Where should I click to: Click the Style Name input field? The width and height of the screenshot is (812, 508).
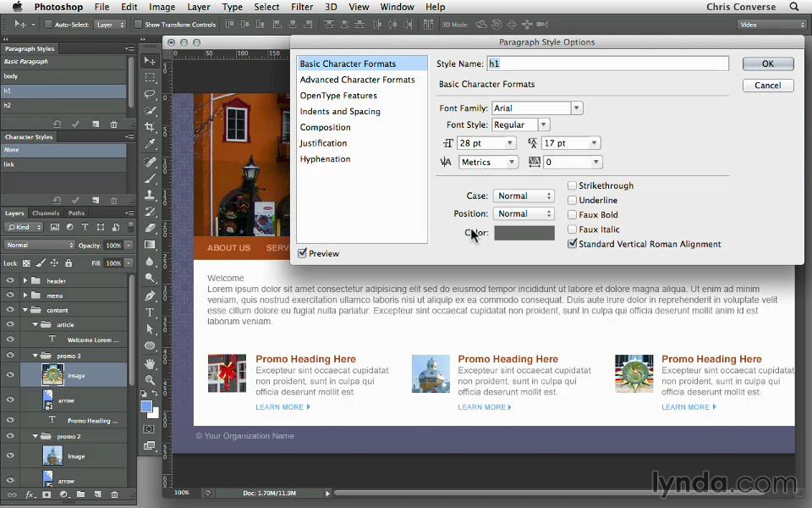(x=606, y=63)
